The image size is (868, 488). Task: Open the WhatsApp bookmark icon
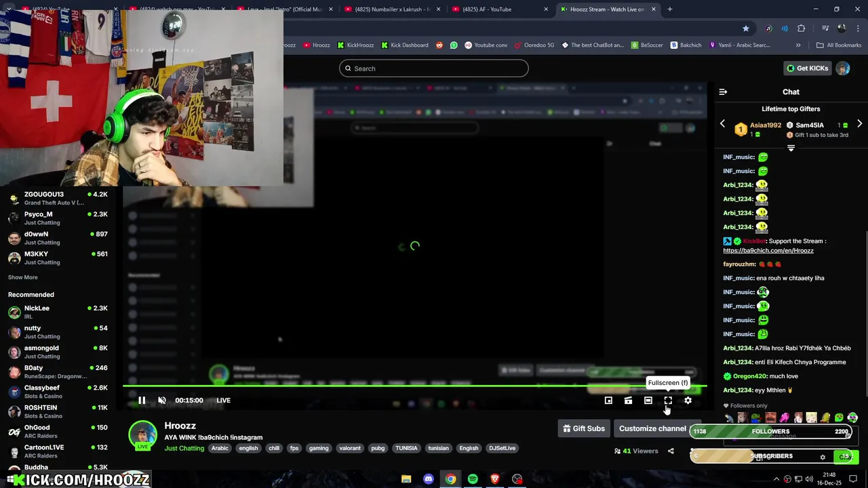pos(454,45)
